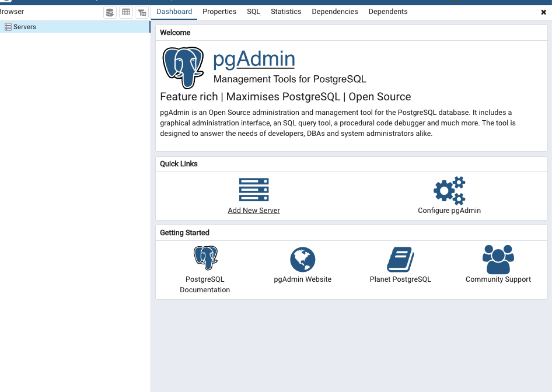
Task: Click the Welcome panel header
Action: click(351, 33)
